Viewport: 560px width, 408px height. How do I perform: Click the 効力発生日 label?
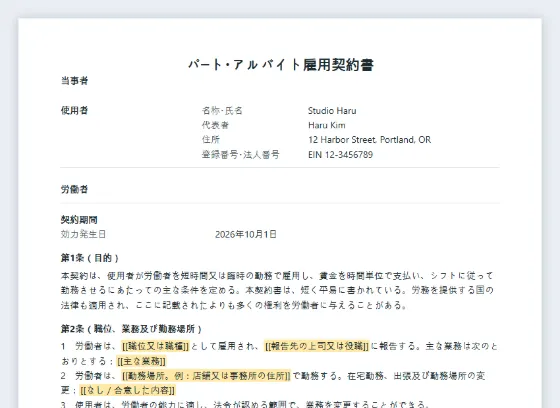(83, 234)
